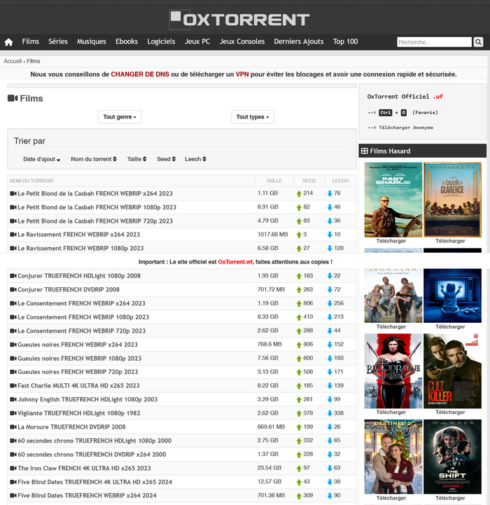The height and width of the screenshot is (505, 490).
Task: Open Johnny English TRUEFRENCH HDLight 1080p
Action: click(87, 399)
